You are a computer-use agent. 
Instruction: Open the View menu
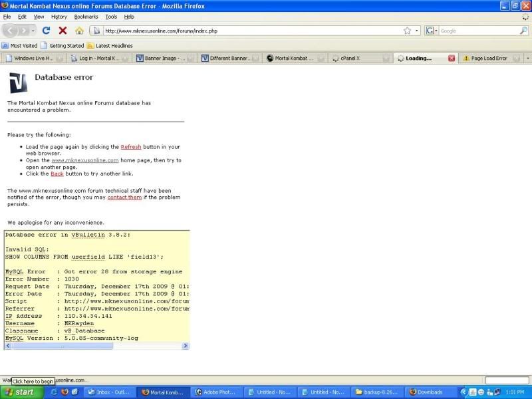point(39,17)
